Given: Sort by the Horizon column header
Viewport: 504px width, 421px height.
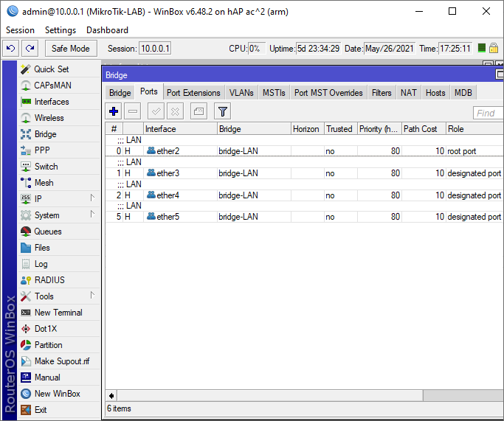Looking at the screenshot, I should pyautogui.click(x=307, y=129).
